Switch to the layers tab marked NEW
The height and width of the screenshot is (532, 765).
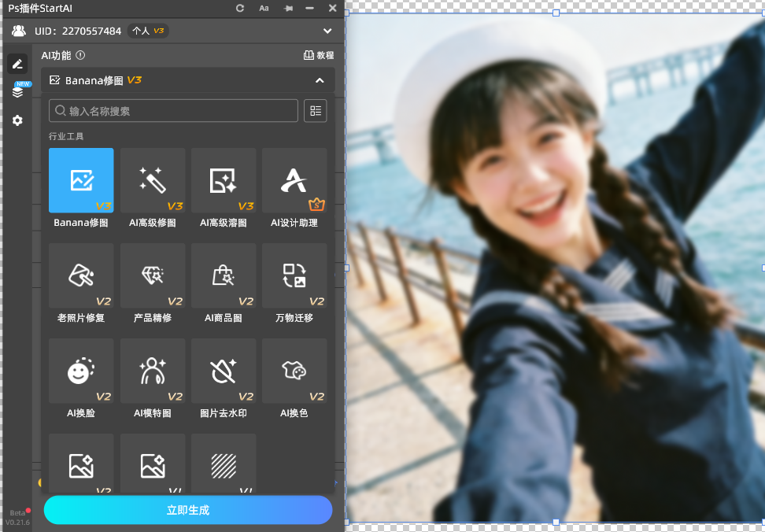coord(17,91)
